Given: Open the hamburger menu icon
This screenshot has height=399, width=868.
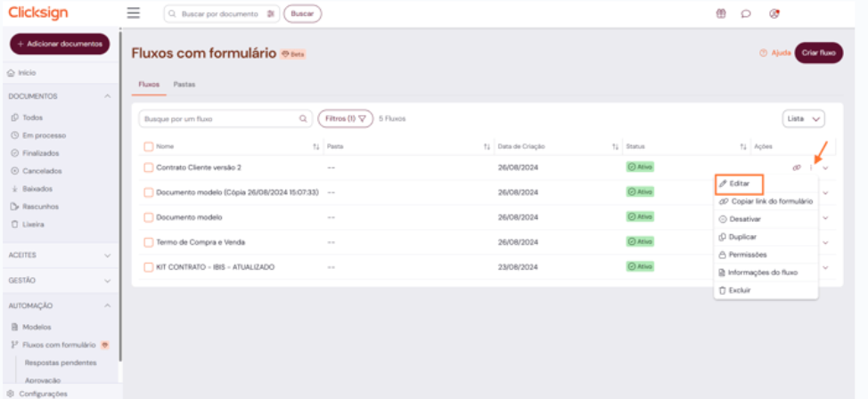Looking at the screenshot, I should pos(134,13).
